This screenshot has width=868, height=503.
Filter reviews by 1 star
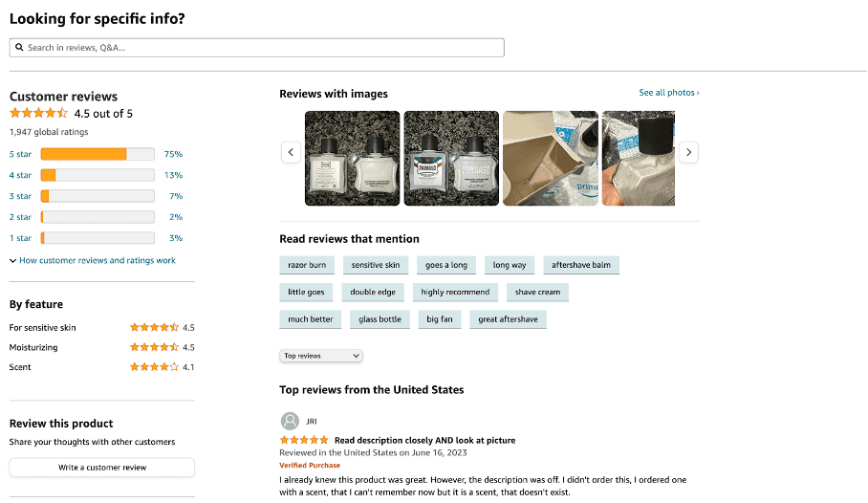20,238
